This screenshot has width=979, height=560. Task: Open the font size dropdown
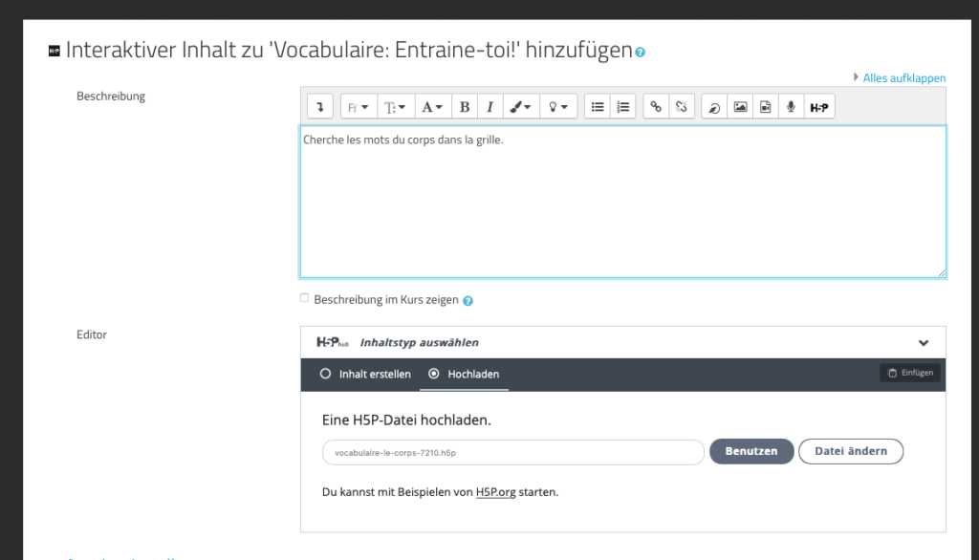click(394, 107)
